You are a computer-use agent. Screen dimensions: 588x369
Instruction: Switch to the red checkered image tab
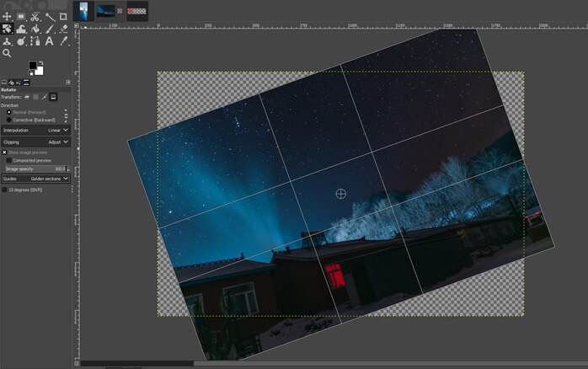[x=136, y=11]
